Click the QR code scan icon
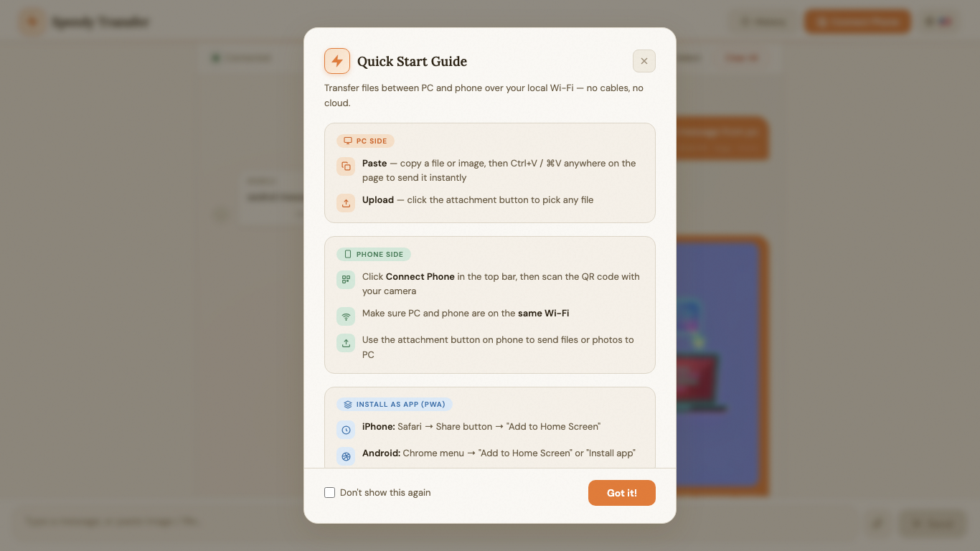This screenshot has width=980, height=551. (346, 280)
